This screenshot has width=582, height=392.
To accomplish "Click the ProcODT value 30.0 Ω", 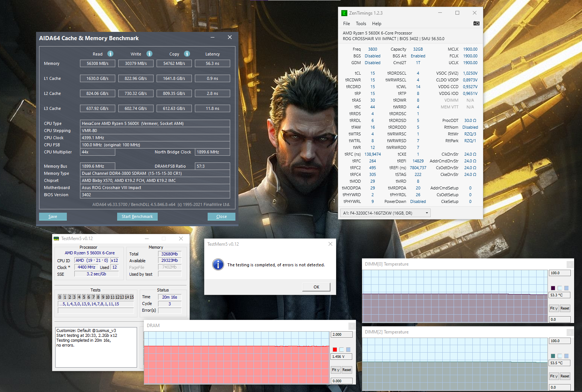I will [x=470, y=120].
